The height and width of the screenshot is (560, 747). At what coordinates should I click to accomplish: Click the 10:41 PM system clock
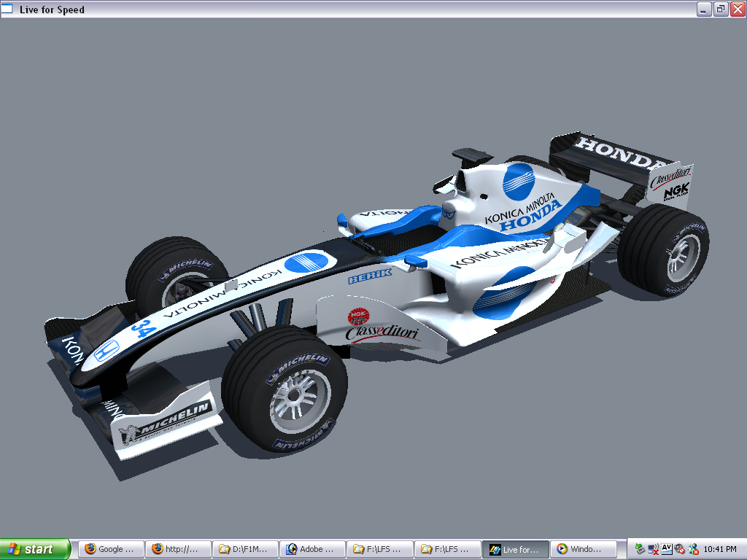tap(720, 549)
